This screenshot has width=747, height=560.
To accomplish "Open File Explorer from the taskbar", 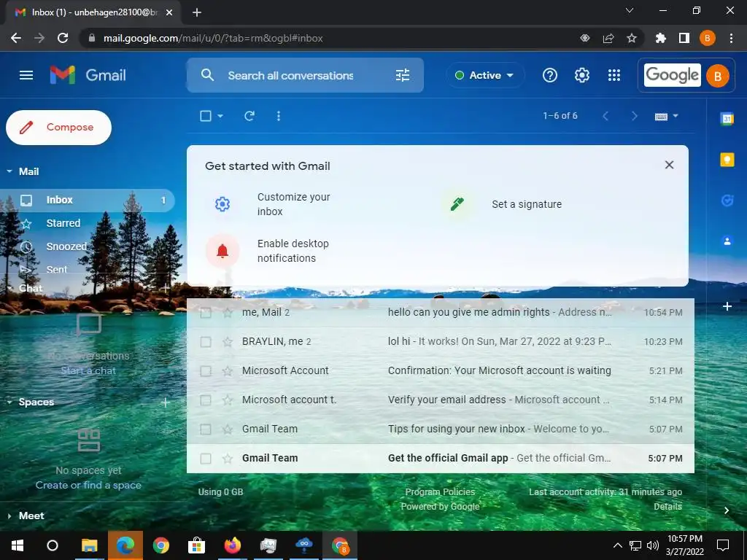I will (89, 545).
